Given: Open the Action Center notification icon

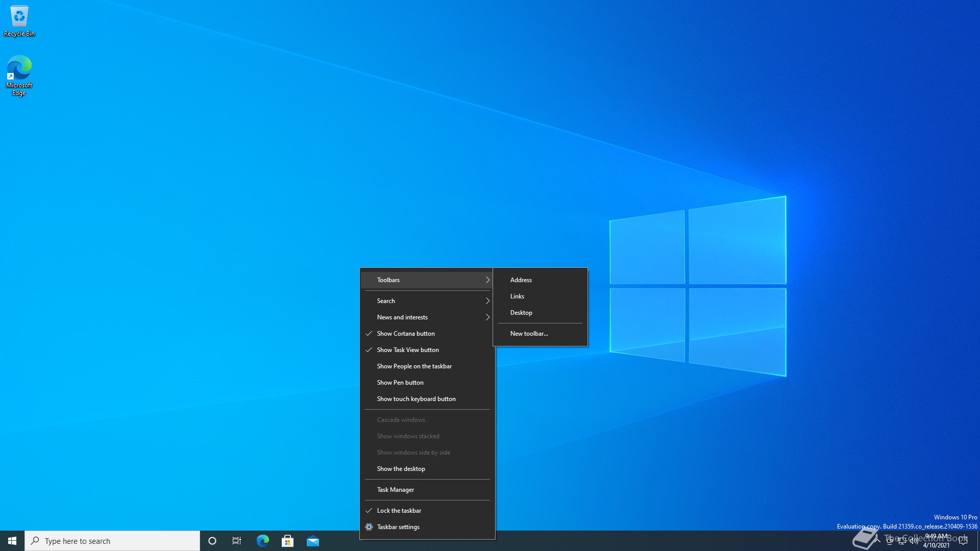Looking at the screenshot, I should tap(963, 541).
